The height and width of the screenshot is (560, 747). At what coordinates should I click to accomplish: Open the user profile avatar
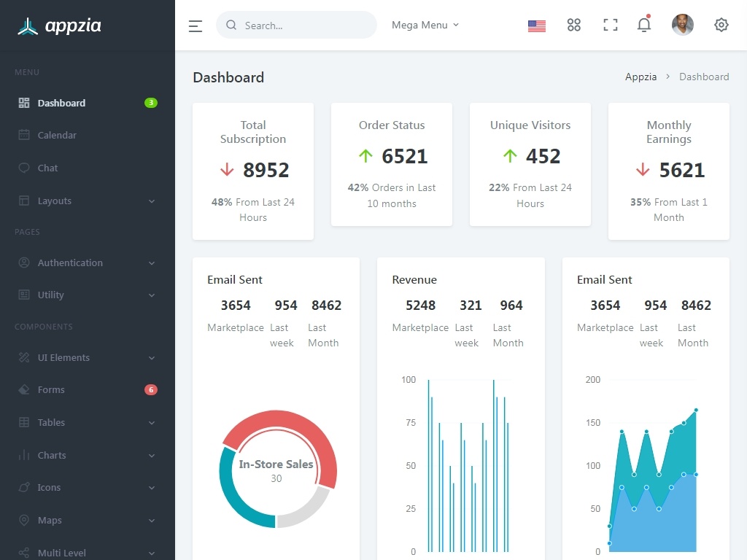[x=682, y=25]
